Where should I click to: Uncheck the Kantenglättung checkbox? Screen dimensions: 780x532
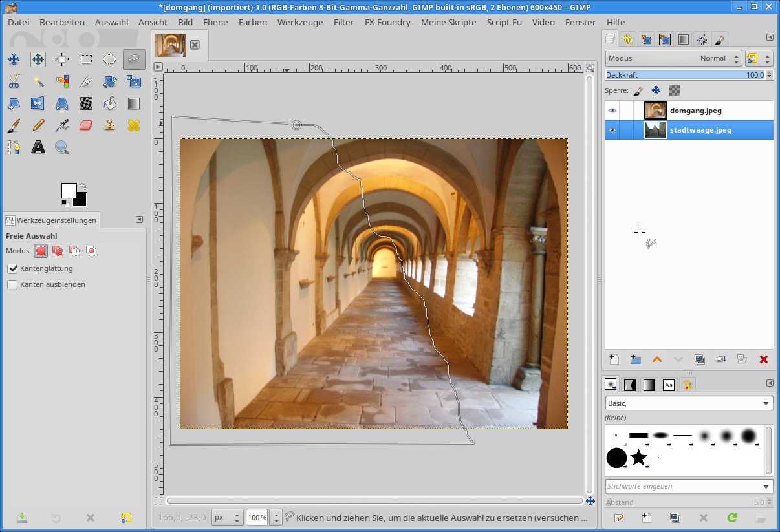coord(12,268)
